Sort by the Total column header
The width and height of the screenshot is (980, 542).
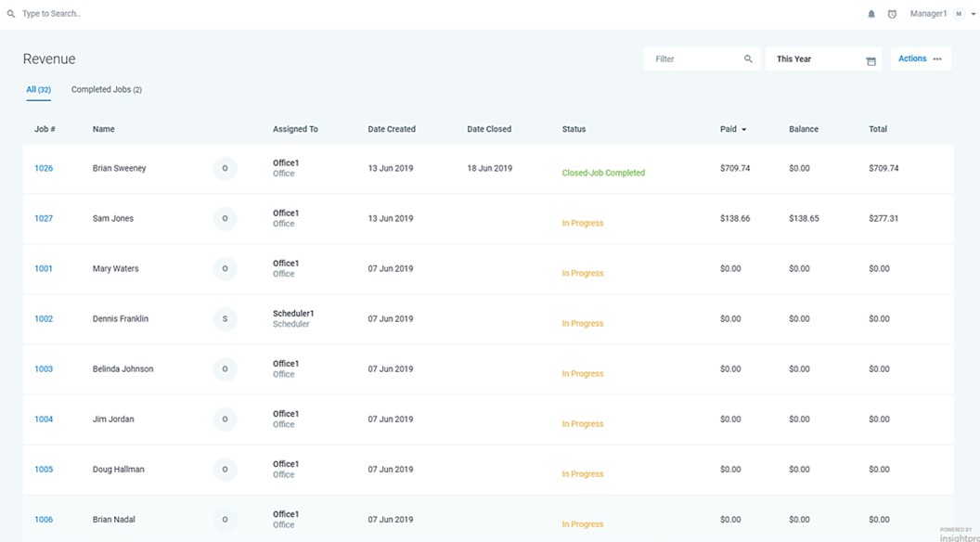[x=878, y=129]
